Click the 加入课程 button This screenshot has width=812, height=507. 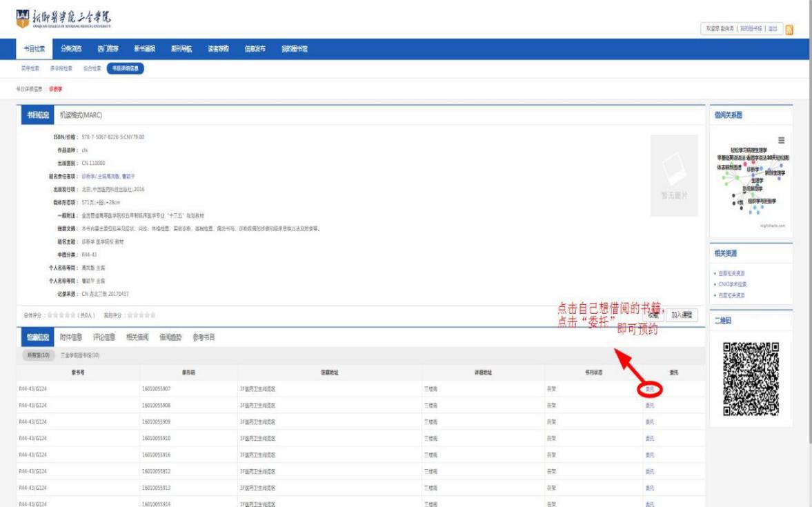[680, 315]
